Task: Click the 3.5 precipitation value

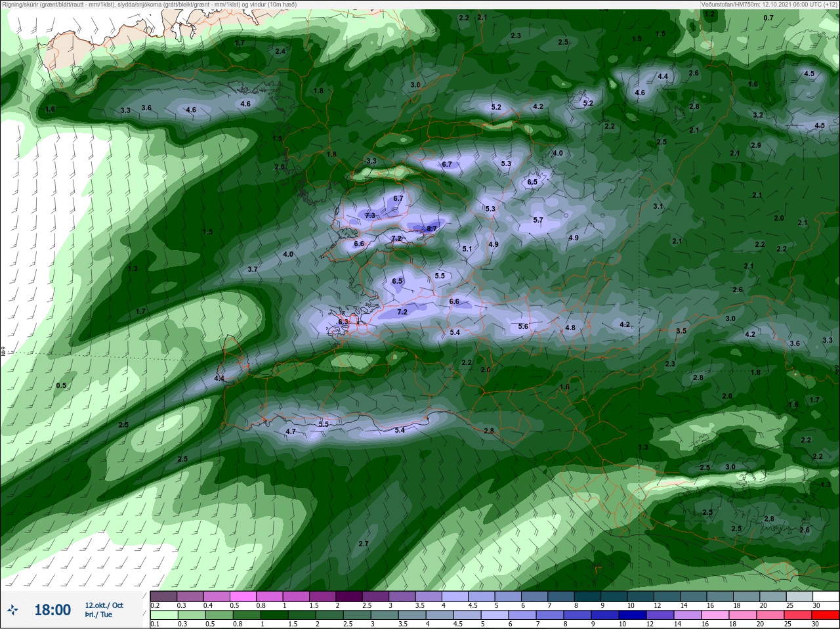Action: pos(681,331)
